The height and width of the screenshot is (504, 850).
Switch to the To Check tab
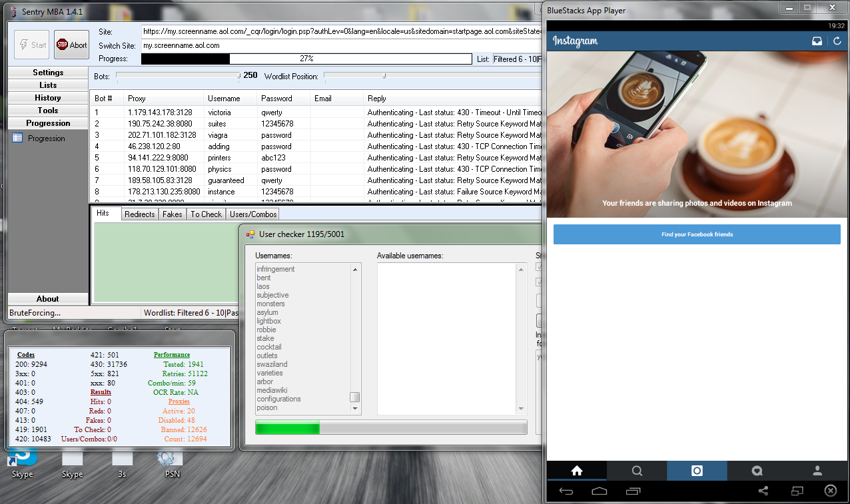coord(206,214)
